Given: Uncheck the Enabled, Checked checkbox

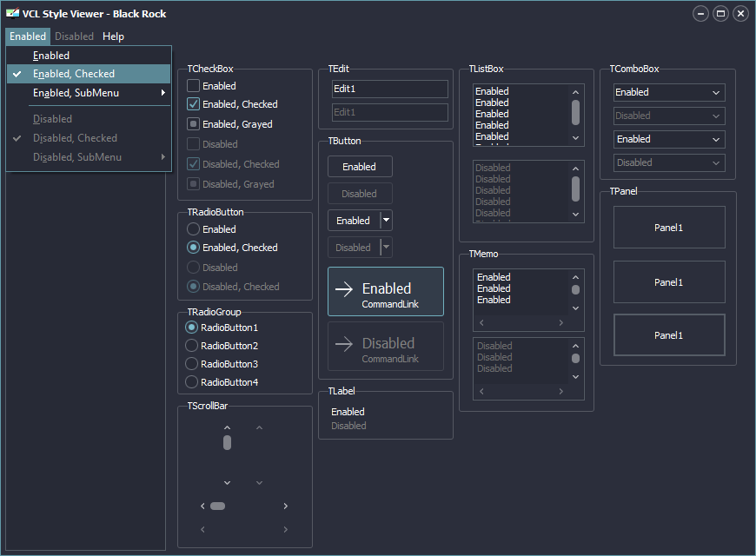Looking at the screenshot, I should pos(193,104).
